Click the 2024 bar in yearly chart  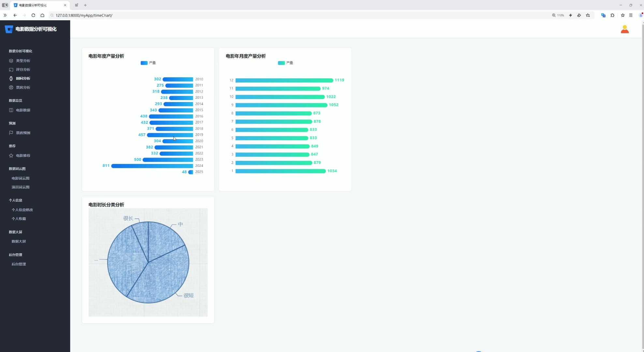pyautogui.click(x=152, y=166)
